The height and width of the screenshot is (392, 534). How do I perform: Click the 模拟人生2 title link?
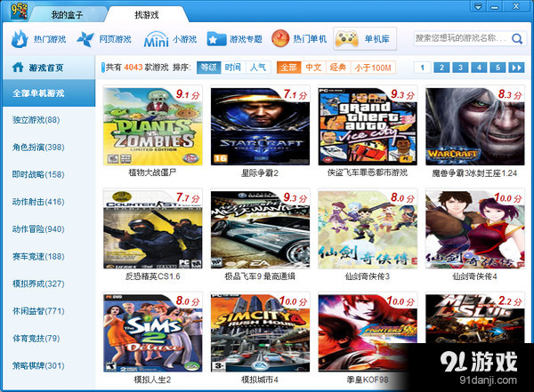(152, 380)
